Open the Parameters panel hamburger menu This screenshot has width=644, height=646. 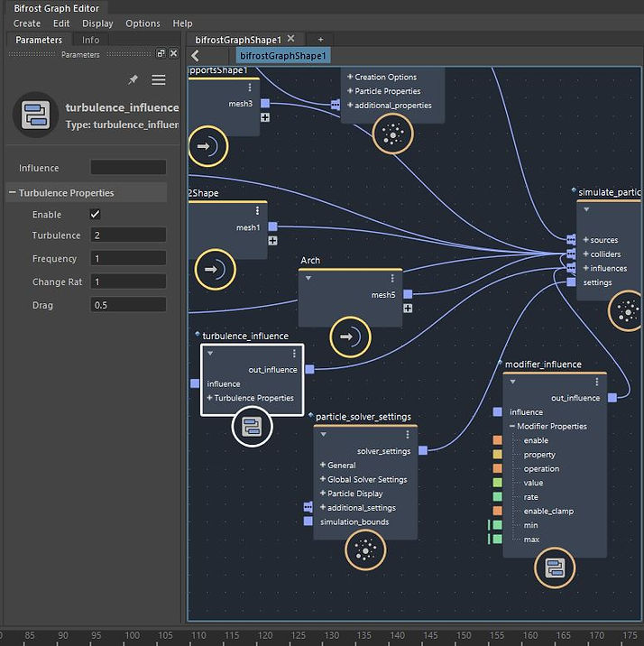click(159, 79)
